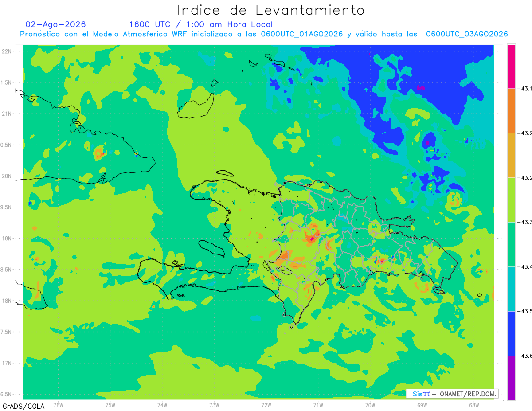The image size is (532, 411).
Task: Click the '1.5N' latitude label
Action: click(6, 82)
